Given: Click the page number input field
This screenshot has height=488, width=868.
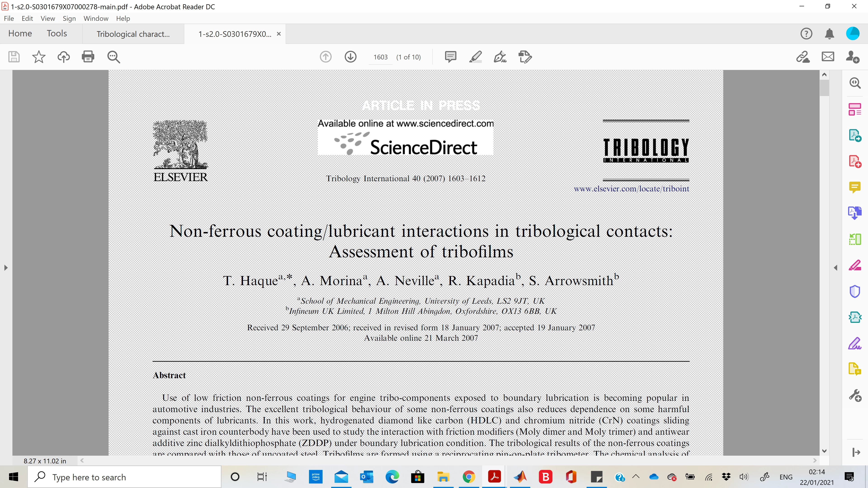Looking at the screenshot, I should click(x=380, y=57).
